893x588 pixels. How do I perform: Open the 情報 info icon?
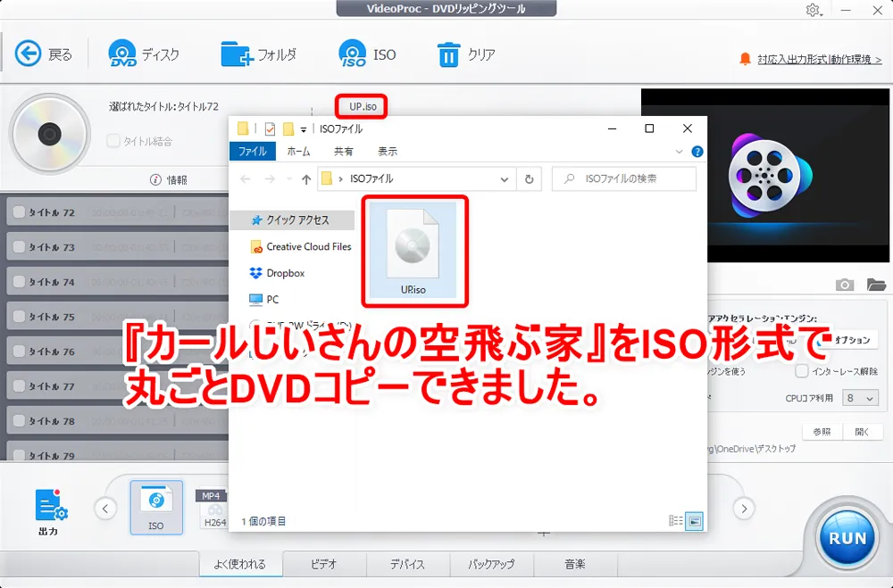click(155, 180)
